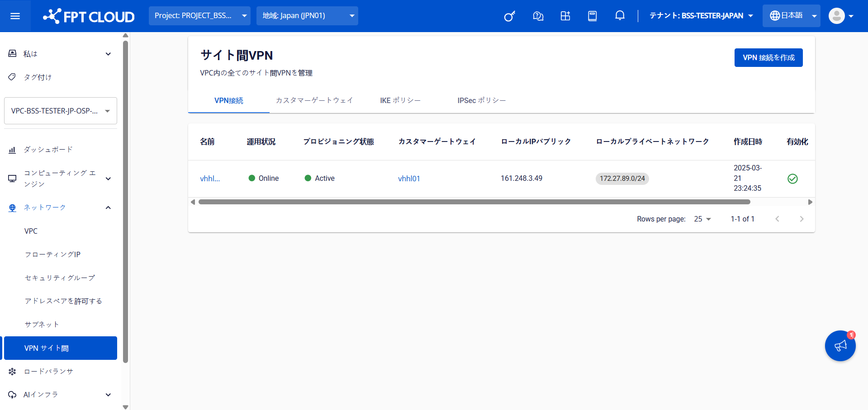Click the ネットワーク globe icon

click(x=12, y=208)
